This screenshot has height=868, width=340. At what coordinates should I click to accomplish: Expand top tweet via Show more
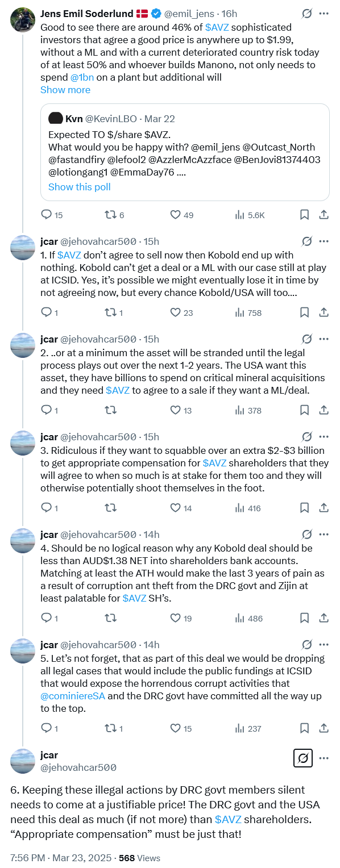point(65,90)
